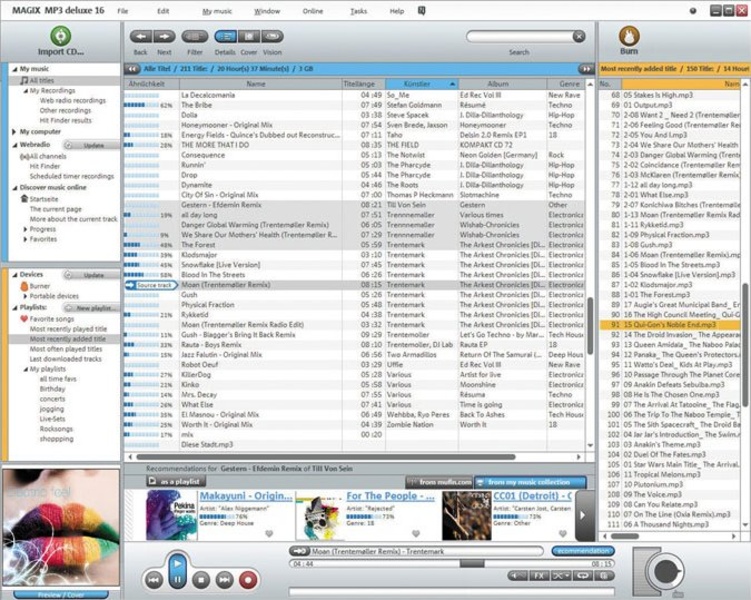Screen dimensions: 751x600
Task: Click the rainbow lips cover artwork
Action: pyautogui.click(x=60, y=527)
